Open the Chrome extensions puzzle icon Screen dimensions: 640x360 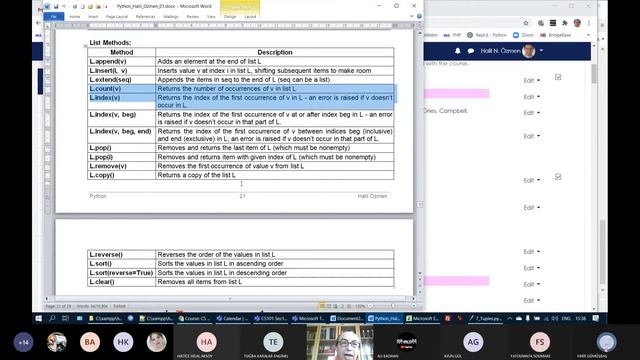565,23
